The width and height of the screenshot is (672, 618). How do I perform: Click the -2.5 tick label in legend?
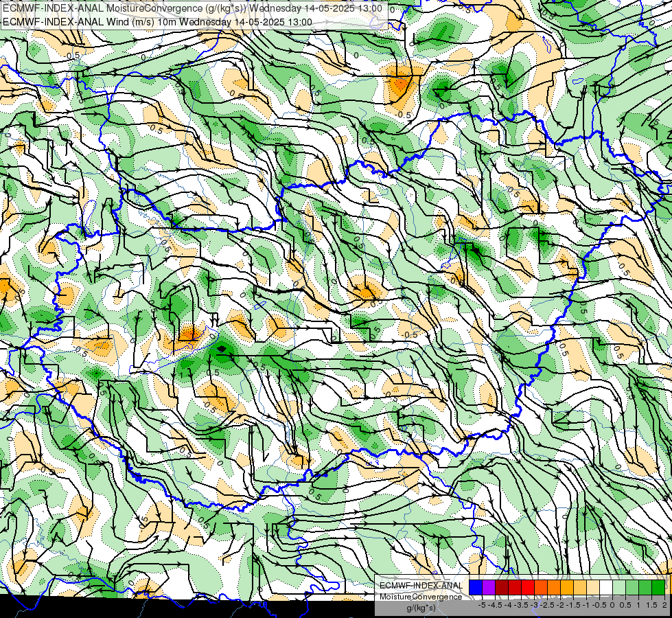[547, 605]
